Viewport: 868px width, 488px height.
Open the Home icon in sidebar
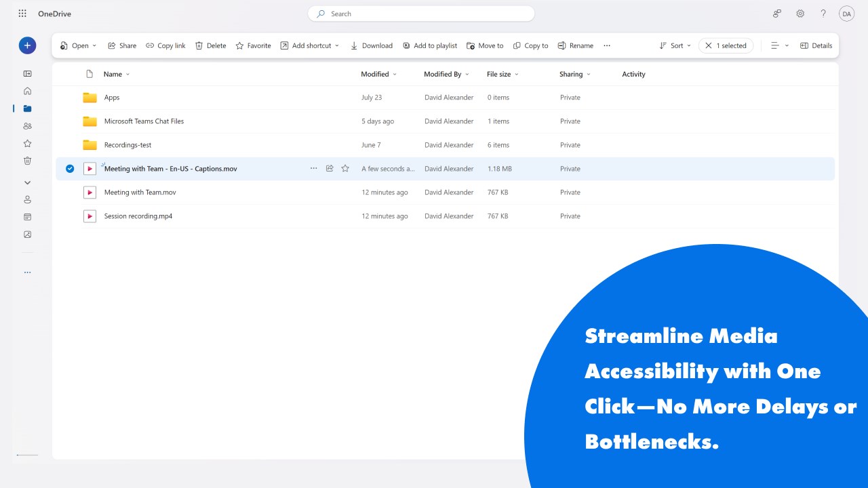27,91
